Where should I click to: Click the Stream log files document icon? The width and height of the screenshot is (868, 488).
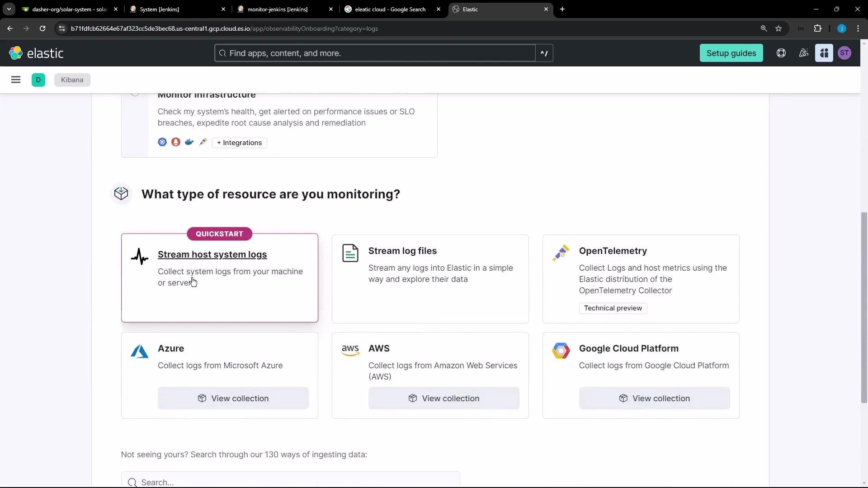coord(350,253)
